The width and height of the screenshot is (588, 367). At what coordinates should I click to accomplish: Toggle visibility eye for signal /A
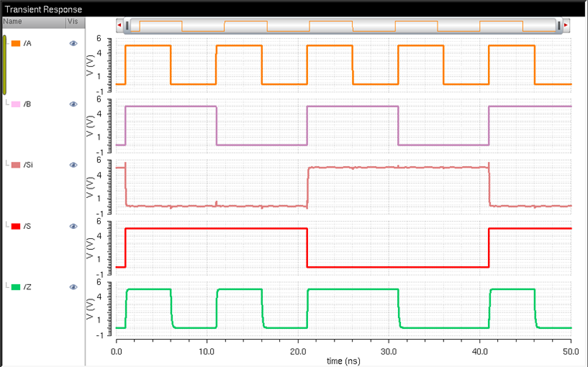(x=73, y=43)
